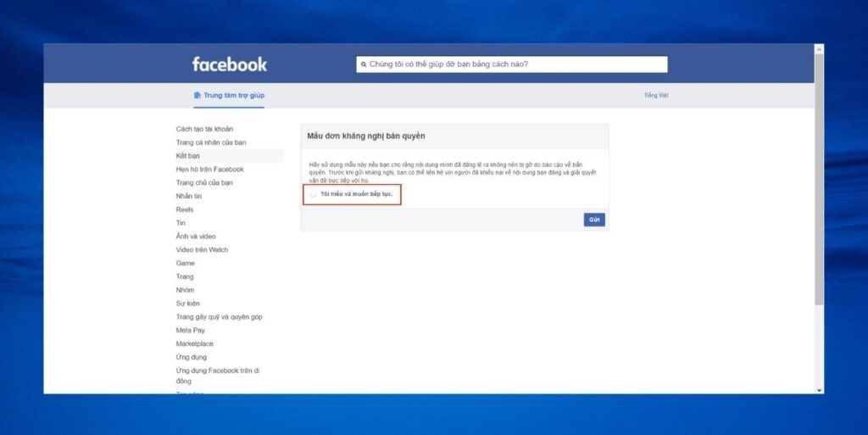Click the magnifier icon in the search box

[x=364, y=64]
